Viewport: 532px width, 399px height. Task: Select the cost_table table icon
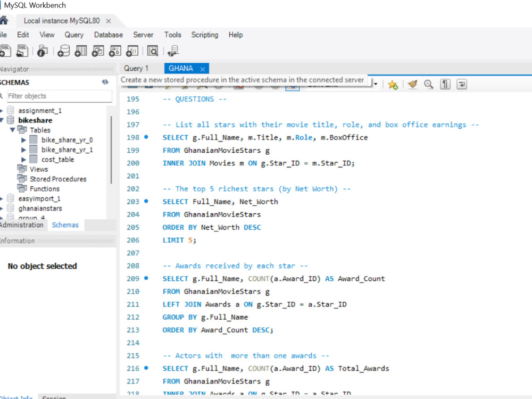point(33,159)
